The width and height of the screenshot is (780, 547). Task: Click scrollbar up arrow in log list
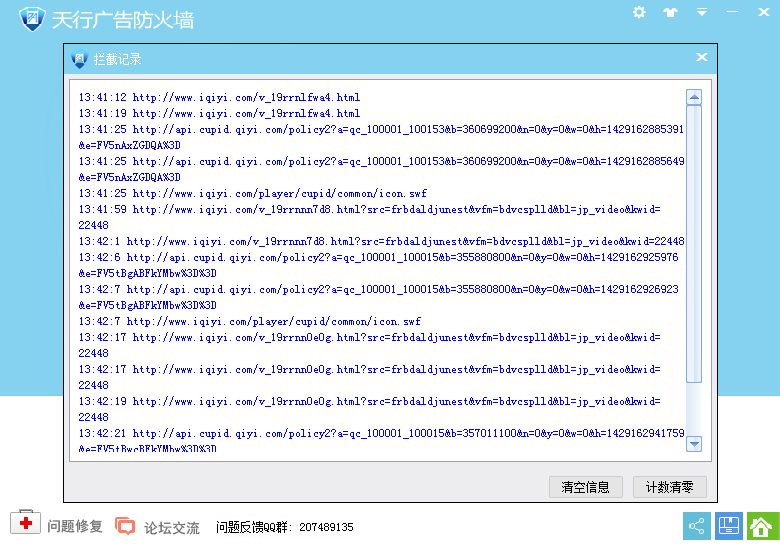click(x=694, y=97)
